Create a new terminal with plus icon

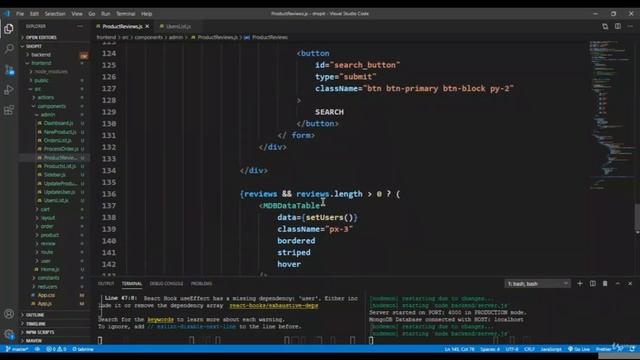pyautogui.click(x=580, y=283)
